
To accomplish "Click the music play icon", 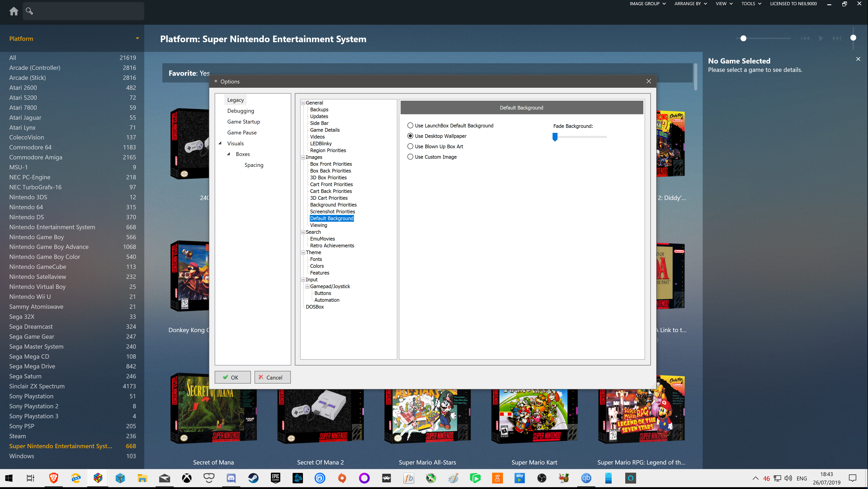I will click(821, 39).
